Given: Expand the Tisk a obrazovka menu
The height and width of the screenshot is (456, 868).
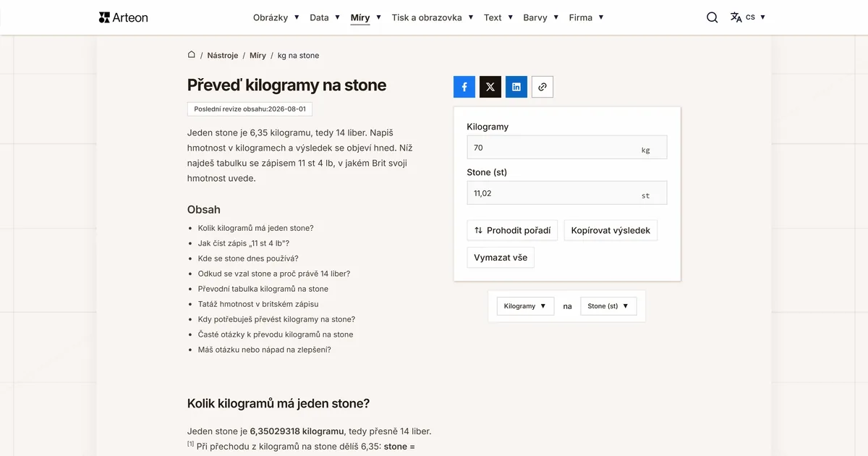Looking at the screenshot, I should 433,17.
